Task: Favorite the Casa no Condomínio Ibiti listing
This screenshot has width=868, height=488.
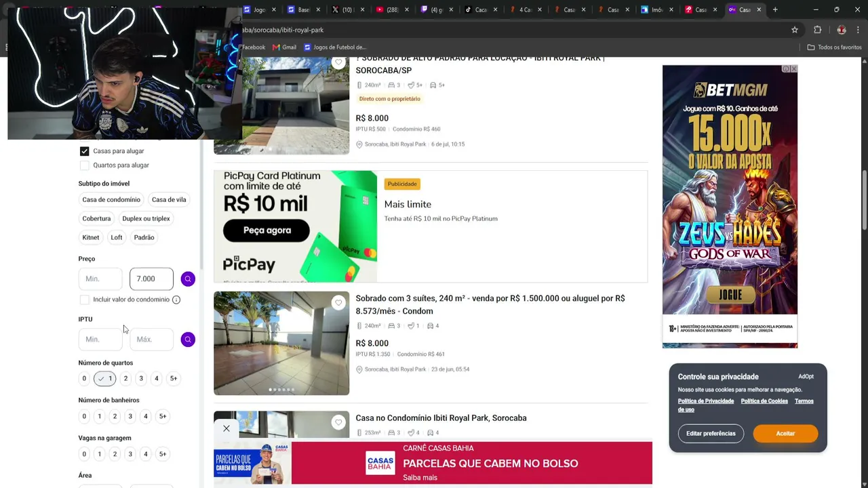Action: 338,422
